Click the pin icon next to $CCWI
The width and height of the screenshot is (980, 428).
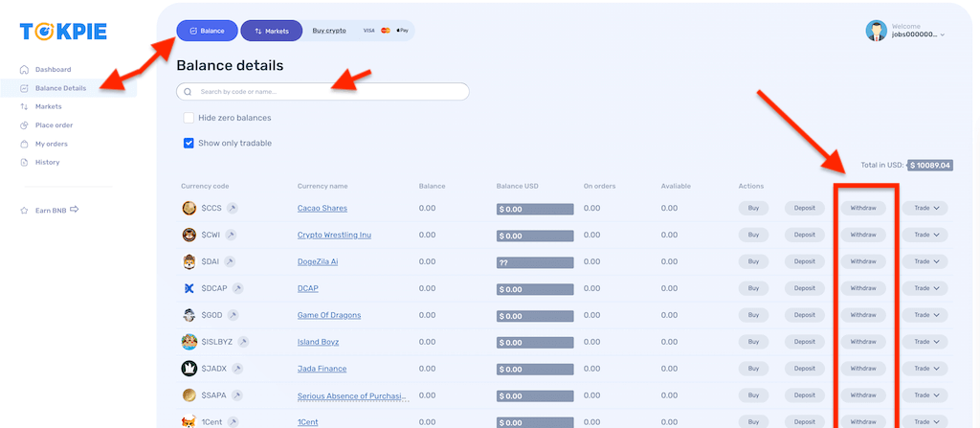click(x=232, y=235)
